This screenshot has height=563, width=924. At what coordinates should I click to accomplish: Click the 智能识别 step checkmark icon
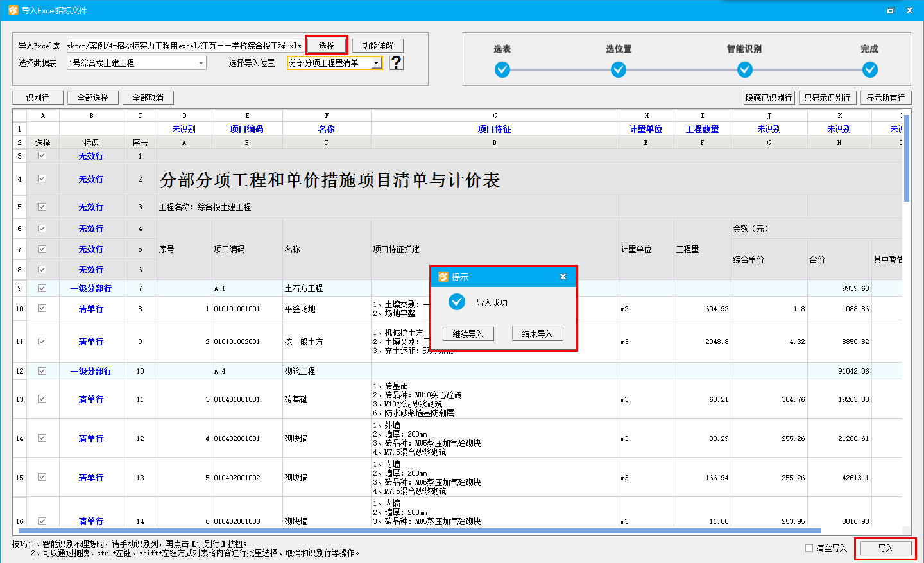click(745, 69)
